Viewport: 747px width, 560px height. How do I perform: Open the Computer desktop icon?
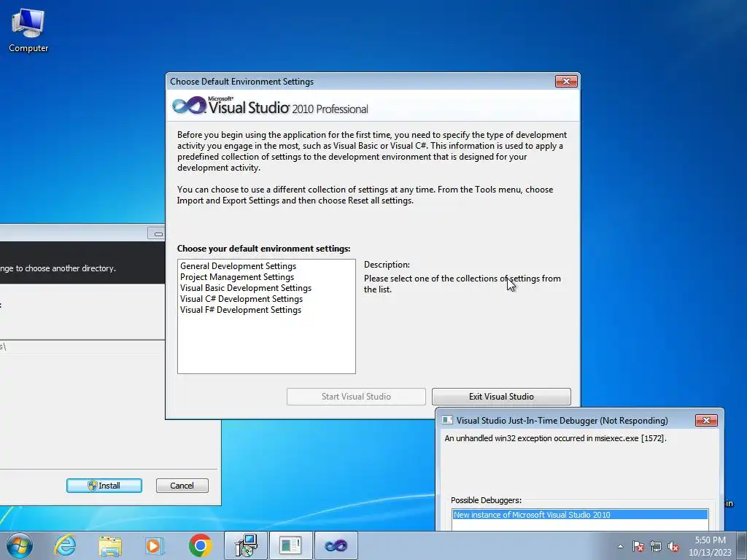[28, 31]
